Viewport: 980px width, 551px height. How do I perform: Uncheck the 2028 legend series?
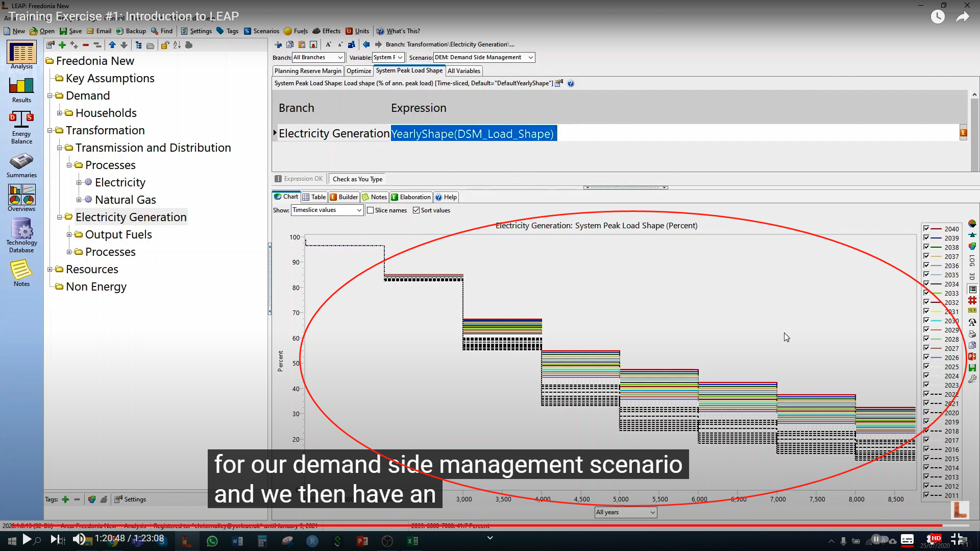coord(926,339)
